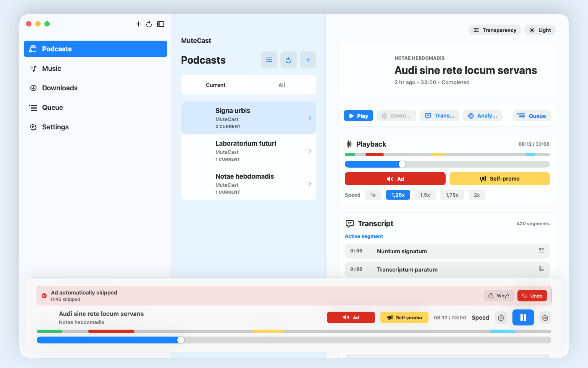Click the Down... download button
This screenshot has height=368, width=588.
(396, 116)
